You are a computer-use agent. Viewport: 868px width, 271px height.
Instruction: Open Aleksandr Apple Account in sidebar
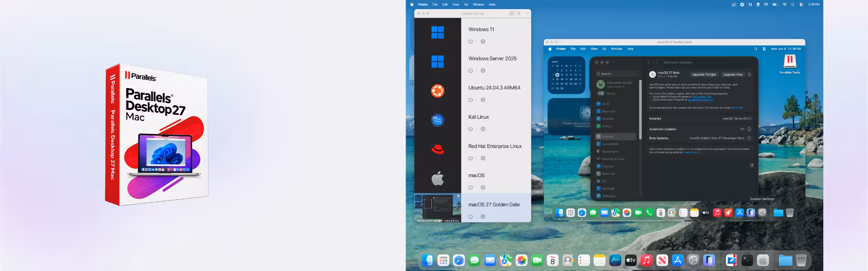tap(615, 84)
